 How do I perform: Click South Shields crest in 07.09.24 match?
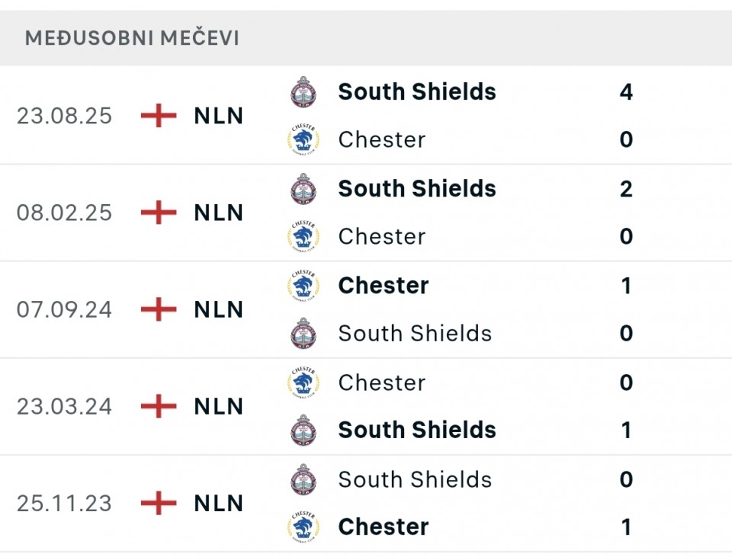pyautogui.click(x=303, y=333)
